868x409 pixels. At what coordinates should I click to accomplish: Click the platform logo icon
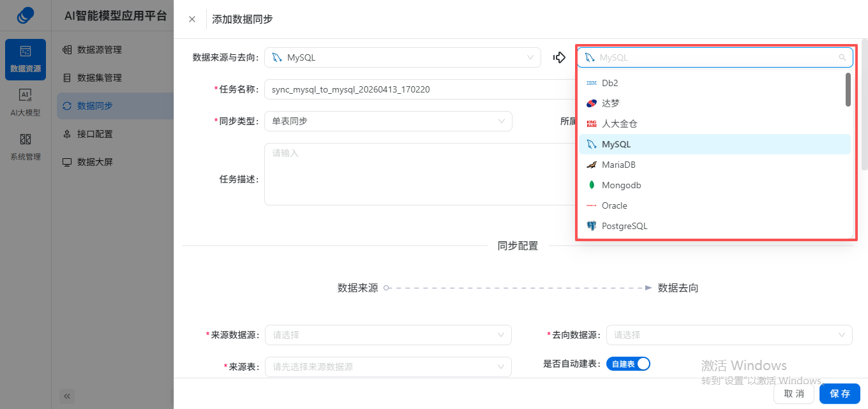point(26,15)
